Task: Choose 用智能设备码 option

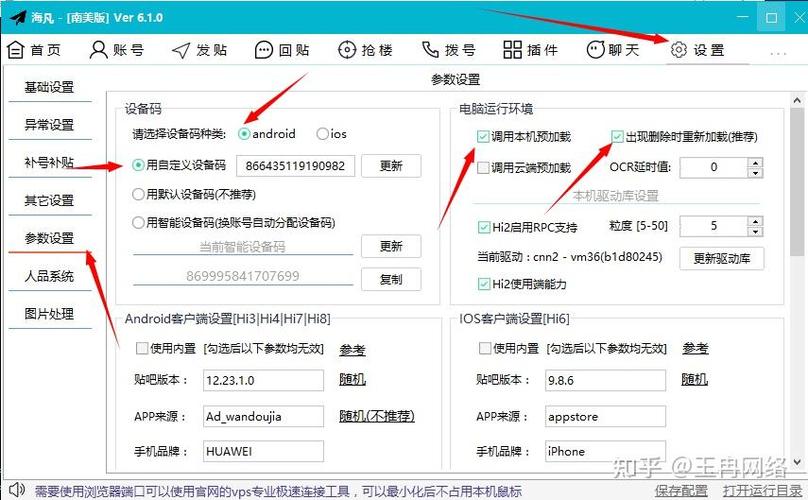Action: [x=138, y=223]
